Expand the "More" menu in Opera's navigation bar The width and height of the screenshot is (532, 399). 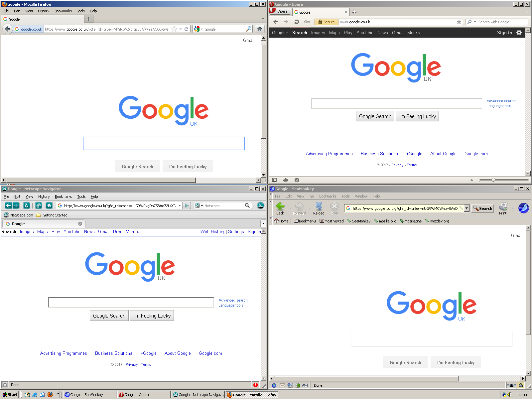click(413, 33)
